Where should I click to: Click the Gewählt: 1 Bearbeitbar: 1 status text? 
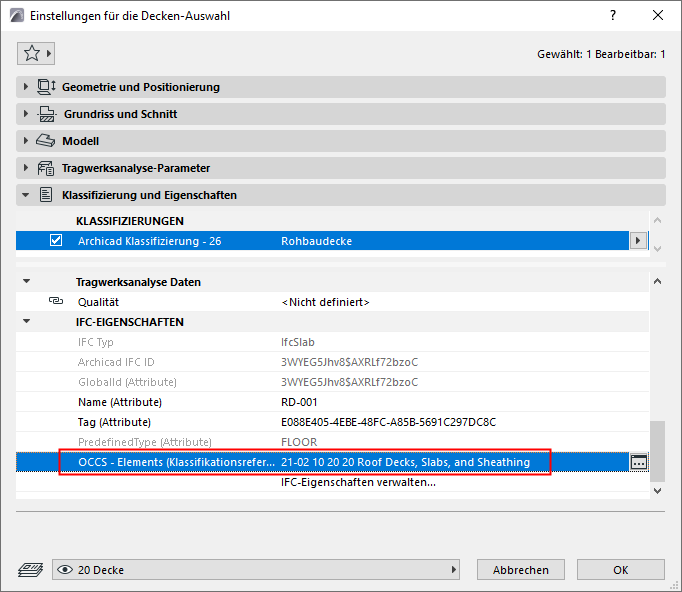point(601,54)
